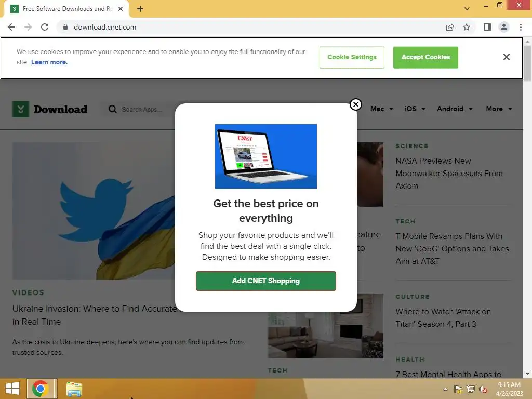Open the Ukraine Invasion video article
The image size is (532, 399).
coord(95,315)
